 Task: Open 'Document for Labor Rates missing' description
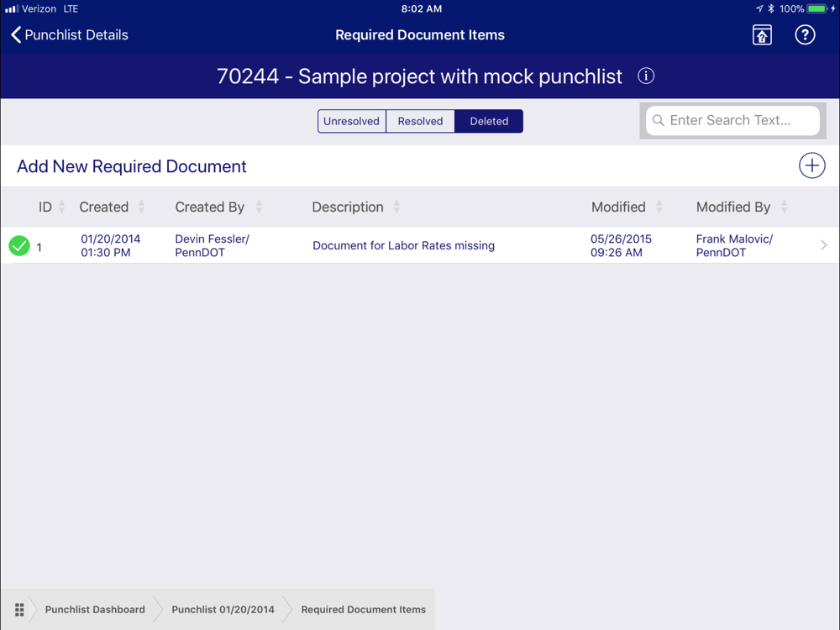click(403, 245)
